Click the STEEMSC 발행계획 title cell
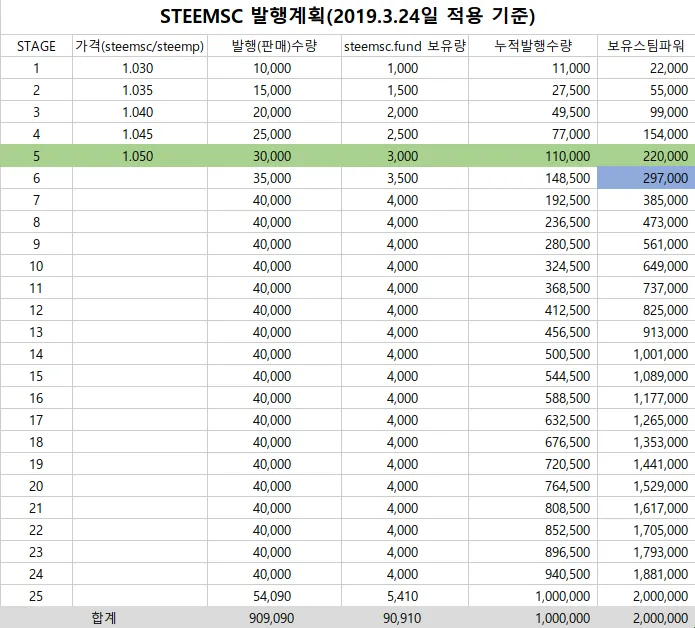695x628 pixels. [x=347, y=18]
